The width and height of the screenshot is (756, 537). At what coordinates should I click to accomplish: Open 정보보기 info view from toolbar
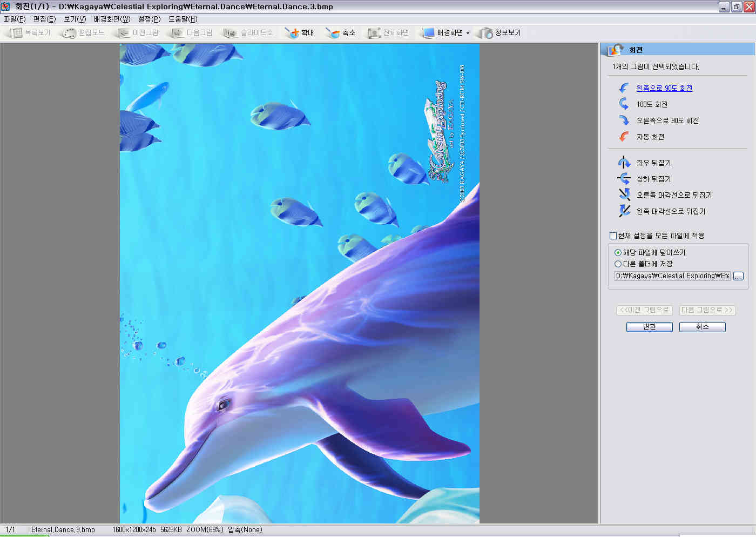[x=500, y=33]
